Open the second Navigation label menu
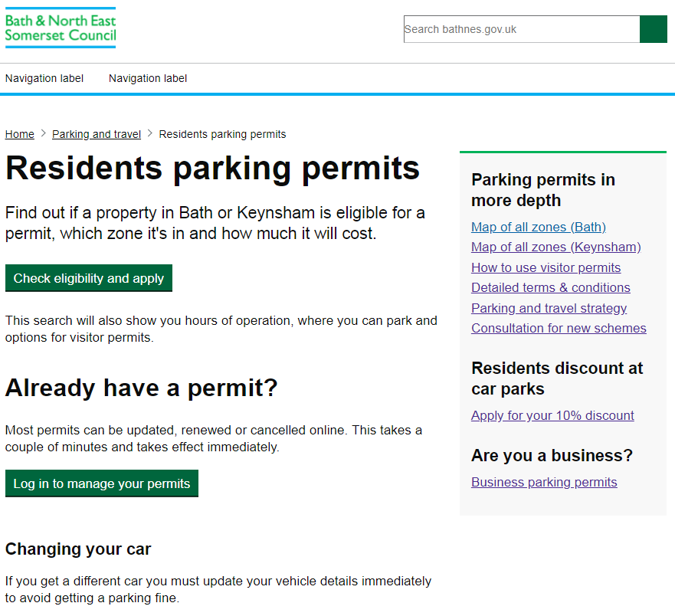This screenshot has width=675, height=616. tap(147, 78)
